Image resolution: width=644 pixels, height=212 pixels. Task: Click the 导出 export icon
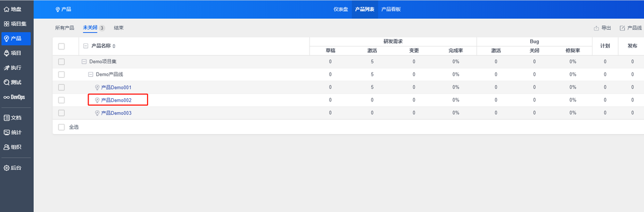[x=596, y=28]
